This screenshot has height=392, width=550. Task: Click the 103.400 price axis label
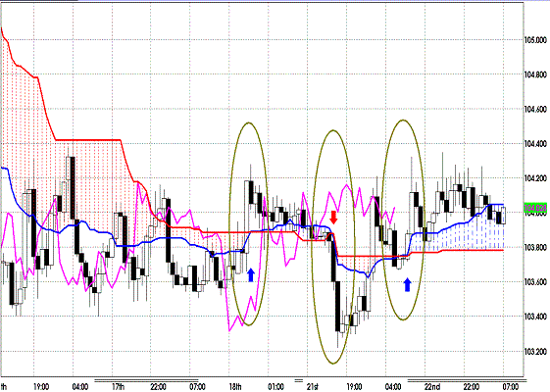click(x=535, y=317)
